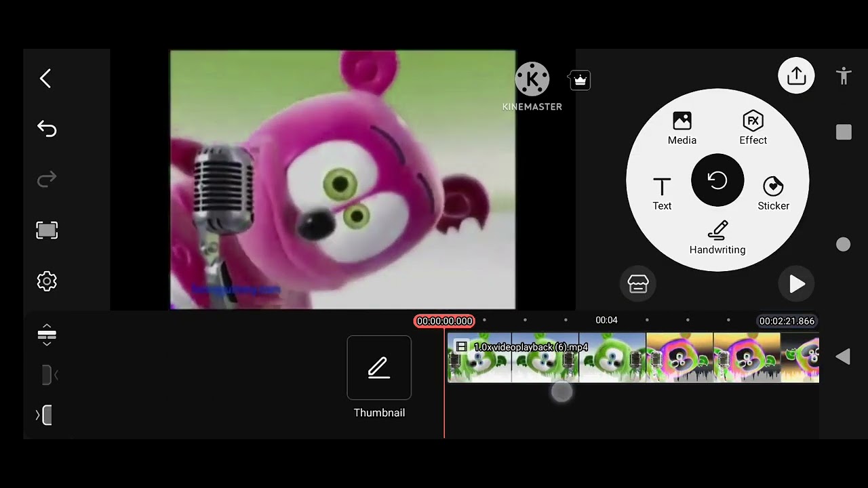Viewport: 868px width, 488px height.
Task: Tap the back arrow icon
Action: point(45,79)
